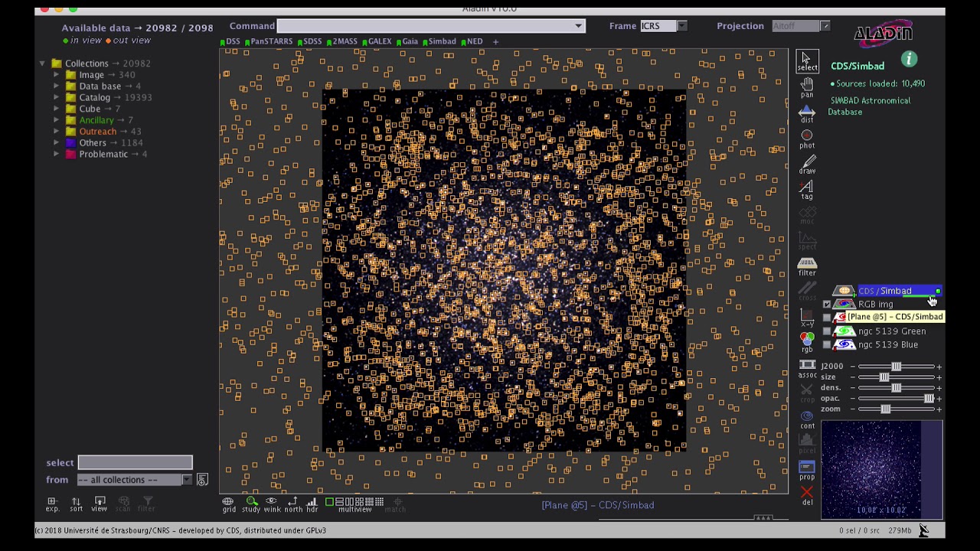Orient view with north tool
Viewport: 980px width, 551px height.
pos(293,504)
